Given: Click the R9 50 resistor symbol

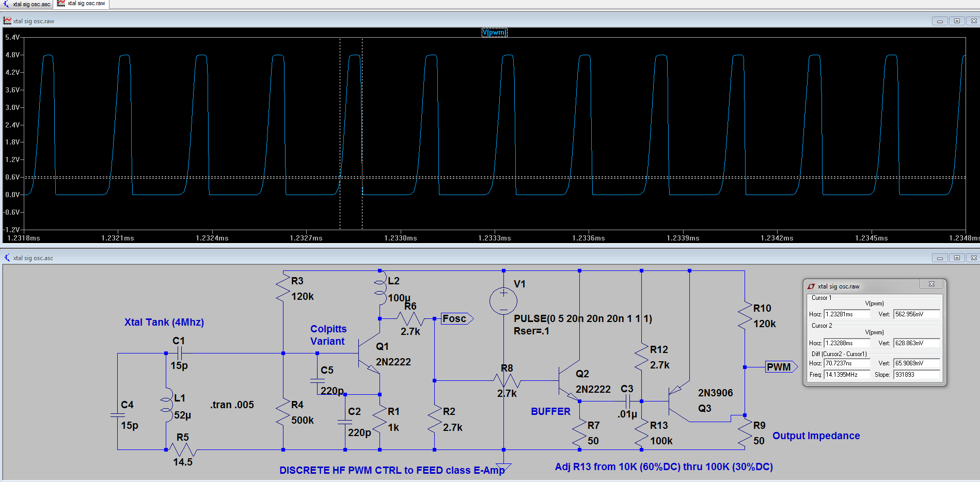Looking at the screenshot, I should (745, 432).
